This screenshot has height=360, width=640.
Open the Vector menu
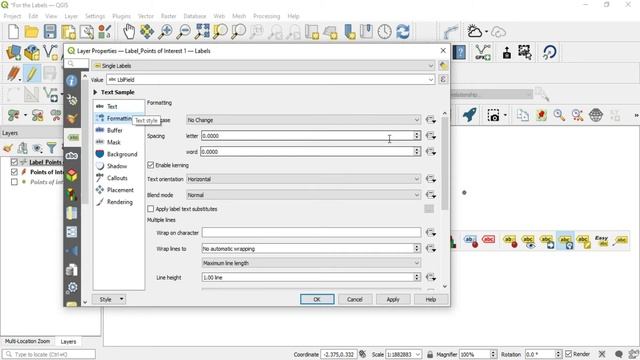tap(146, 16)
